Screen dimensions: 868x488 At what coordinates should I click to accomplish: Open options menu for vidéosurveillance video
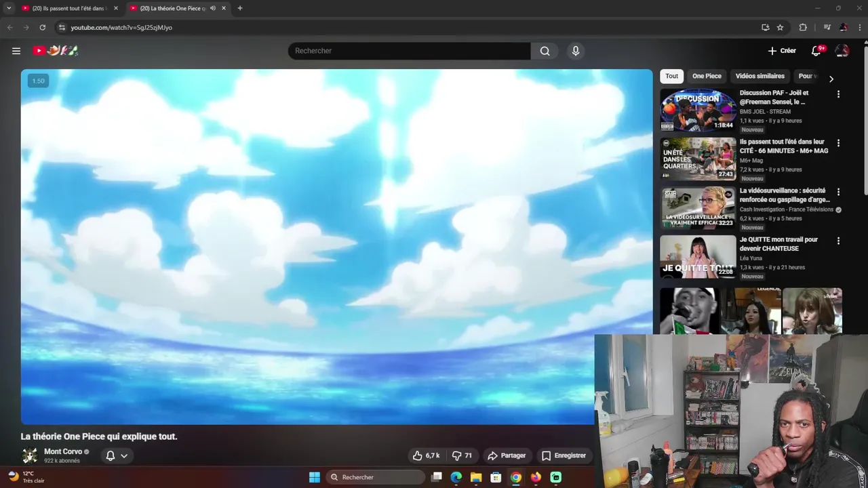(838, 192)
